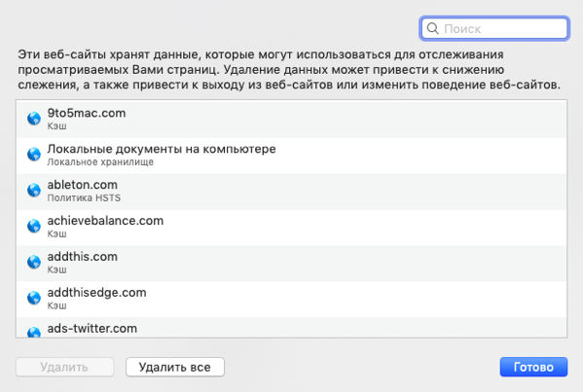Viewport: 583px width, 392px height.
Task: Click the magnifying glass icon in search field
Action: point(432,28)
